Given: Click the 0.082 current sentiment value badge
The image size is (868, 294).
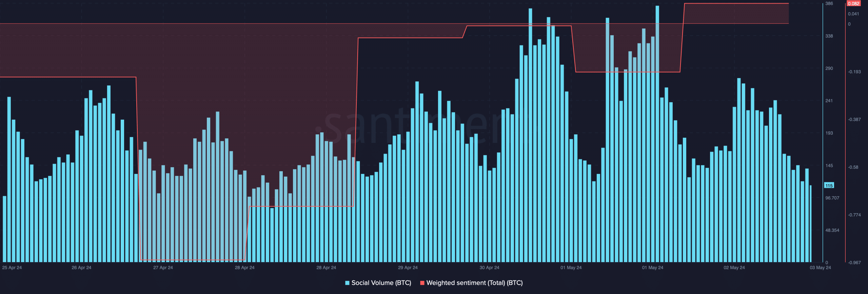Looking at the screenshot, I should 853,3.
